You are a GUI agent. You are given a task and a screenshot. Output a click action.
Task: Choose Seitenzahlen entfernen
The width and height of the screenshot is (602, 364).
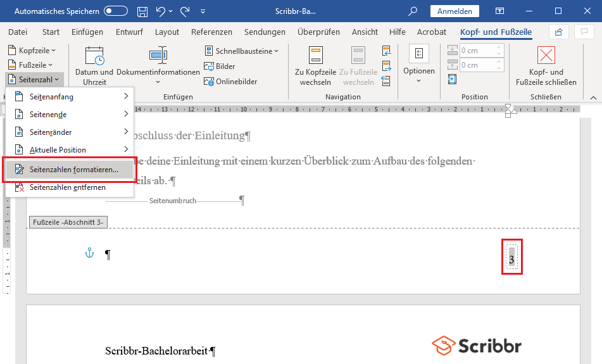[x=70, y=187]
